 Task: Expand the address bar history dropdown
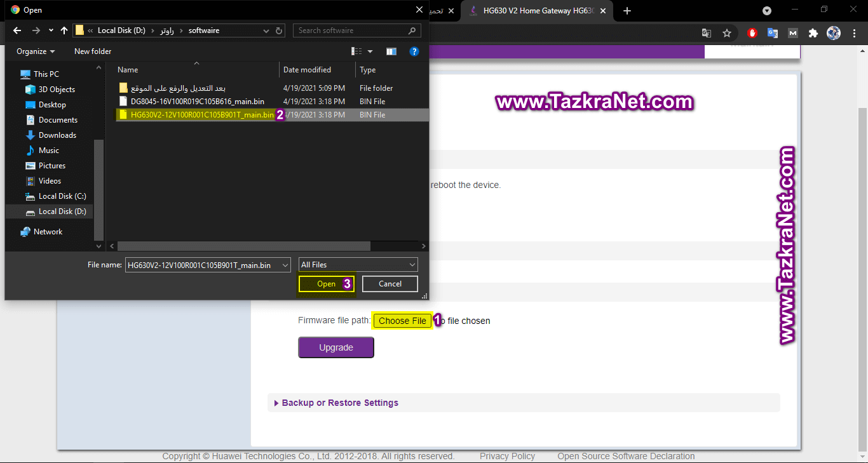tap(266, 30)
